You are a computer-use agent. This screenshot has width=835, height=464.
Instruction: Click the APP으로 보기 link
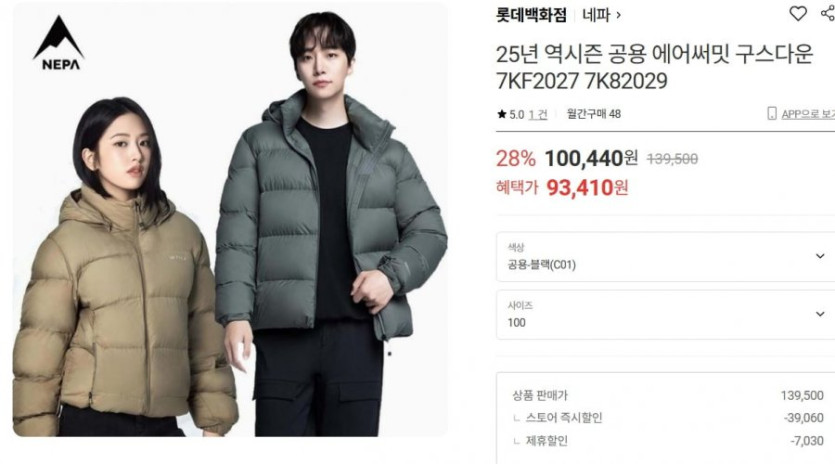[x=808, y=114]
